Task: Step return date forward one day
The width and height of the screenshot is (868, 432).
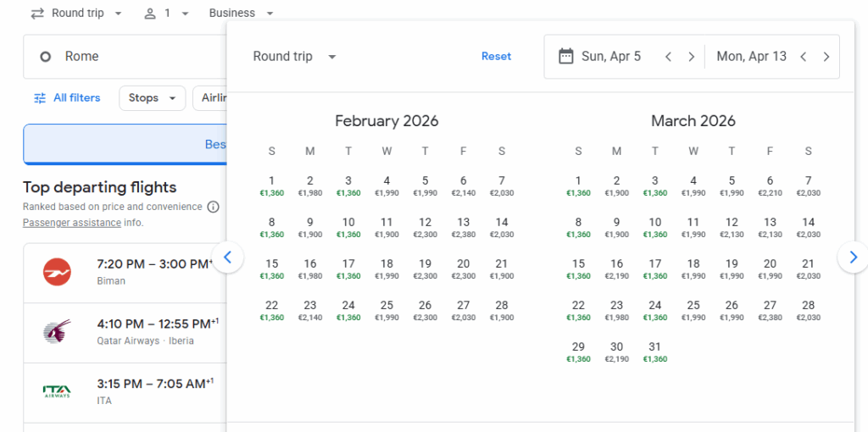Action: (826, 57)
